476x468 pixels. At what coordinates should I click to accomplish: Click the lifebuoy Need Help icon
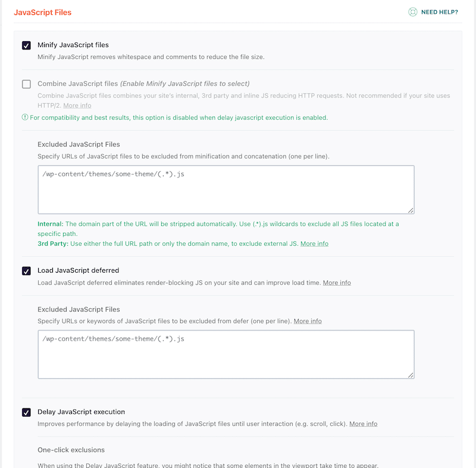(x=413, y=11)
